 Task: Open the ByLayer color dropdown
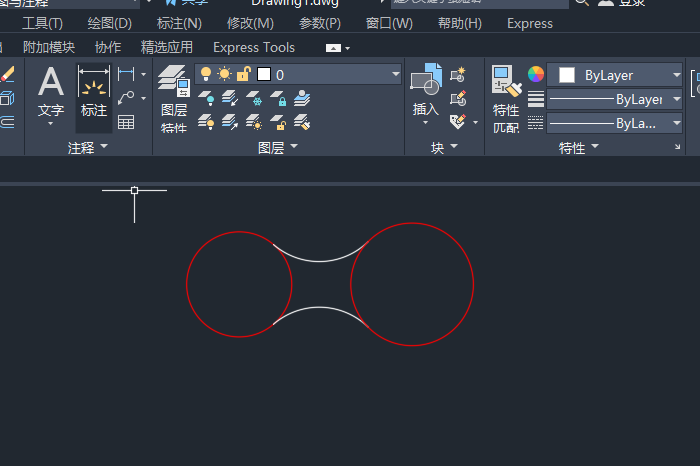pos(677,75)
